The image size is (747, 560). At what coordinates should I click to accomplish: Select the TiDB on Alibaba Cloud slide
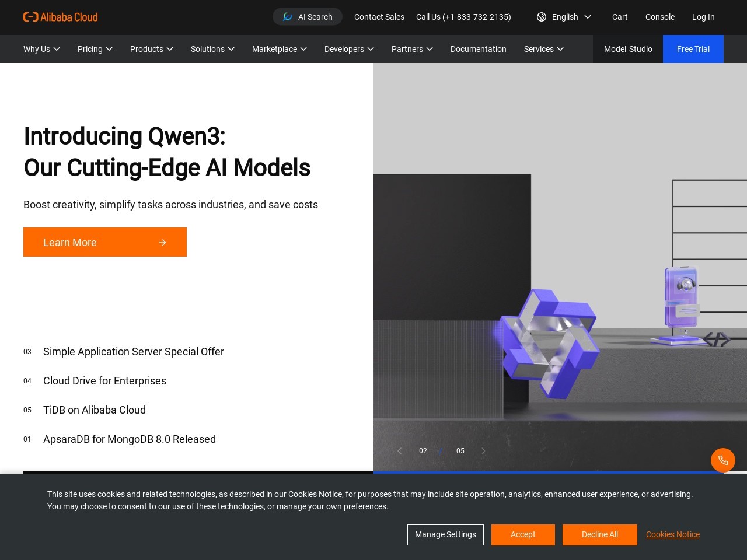coord(95,410)
